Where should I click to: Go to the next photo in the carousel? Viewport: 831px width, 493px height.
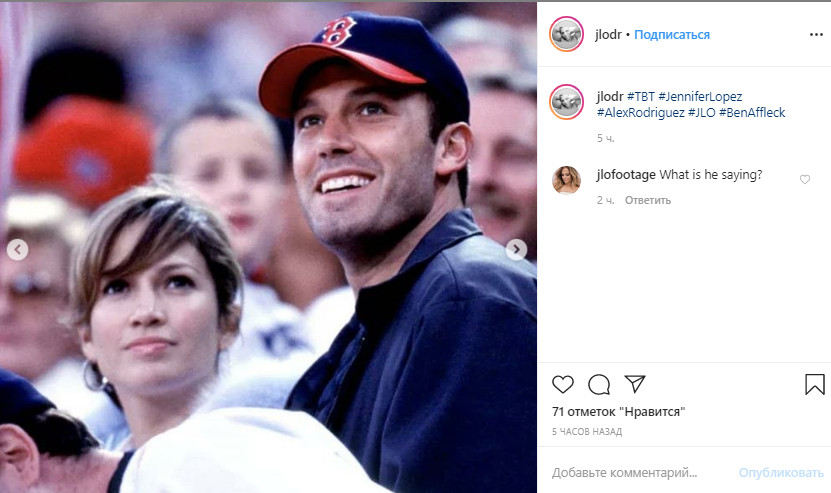tap(516, 250)
